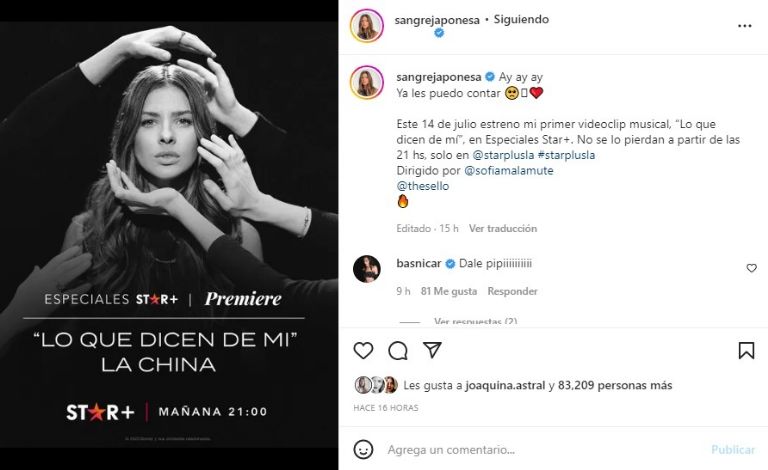Open basnicar's profile avatar
Viewport: 768px width, 470px height.
point(366,269)
